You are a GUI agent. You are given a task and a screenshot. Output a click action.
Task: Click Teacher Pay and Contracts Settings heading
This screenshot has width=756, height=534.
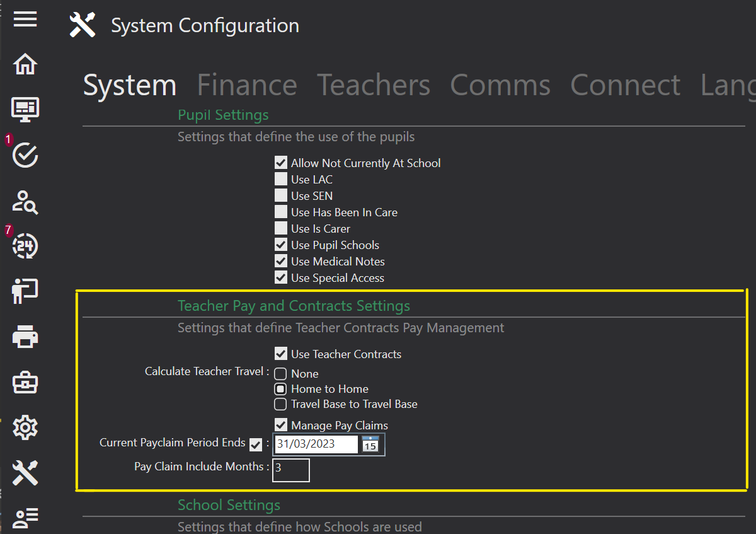pyautogui.click(x=294, y=306)
